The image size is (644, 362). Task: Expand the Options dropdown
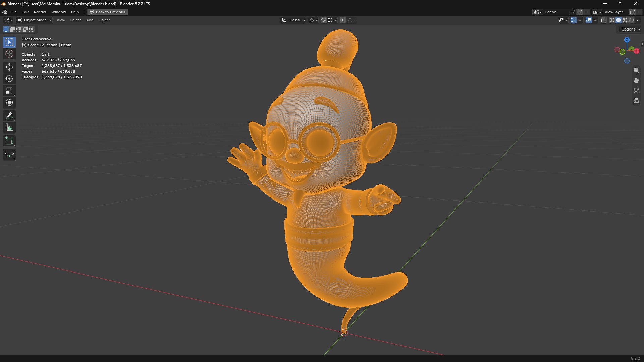(631, 29)
